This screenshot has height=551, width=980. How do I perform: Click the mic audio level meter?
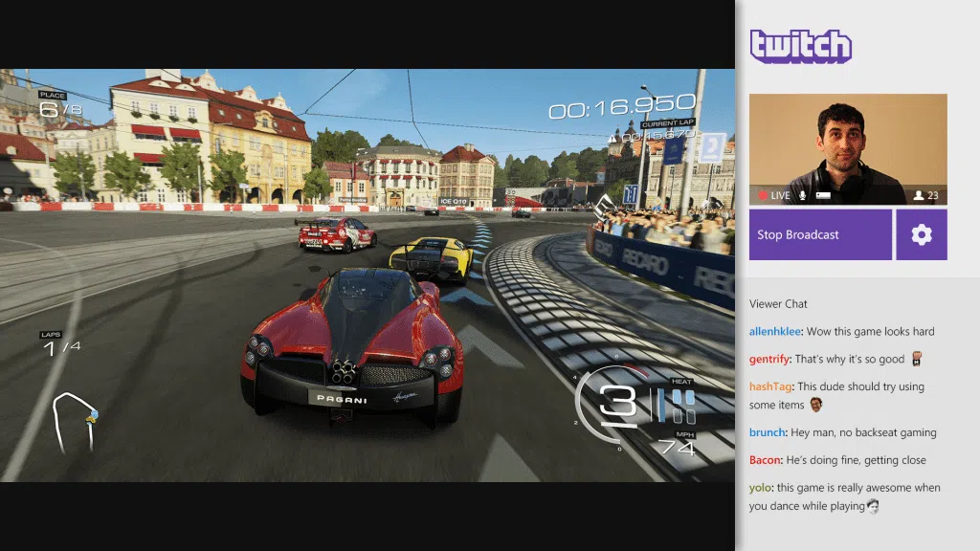pyautogui.click(x=824, y=195)
